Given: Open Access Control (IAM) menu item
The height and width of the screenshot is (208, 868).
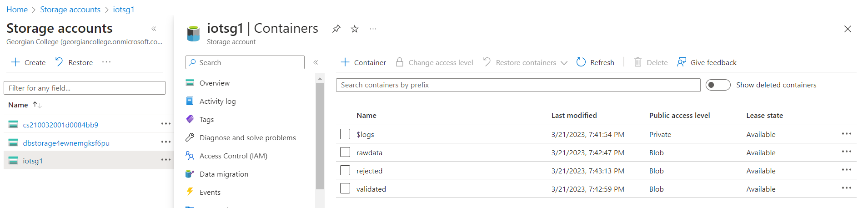Looking at the screenshot, I should [x=233, y=156].
